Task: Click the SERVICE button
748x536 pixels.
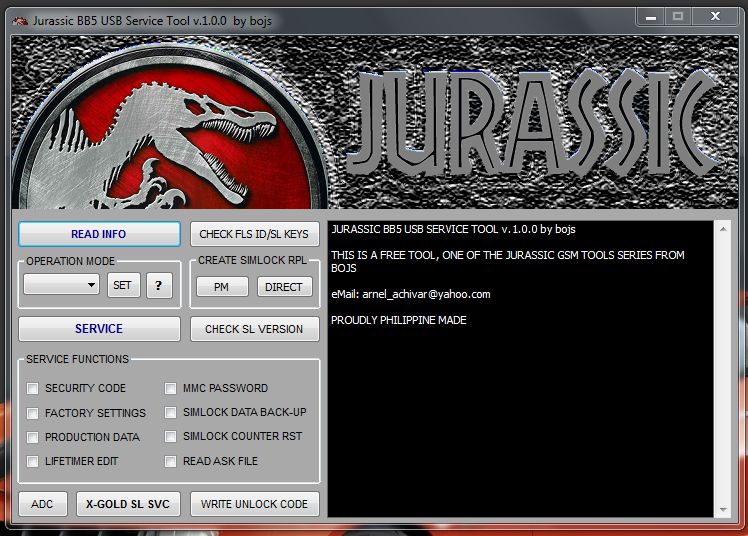Action: tap(99, 329)
